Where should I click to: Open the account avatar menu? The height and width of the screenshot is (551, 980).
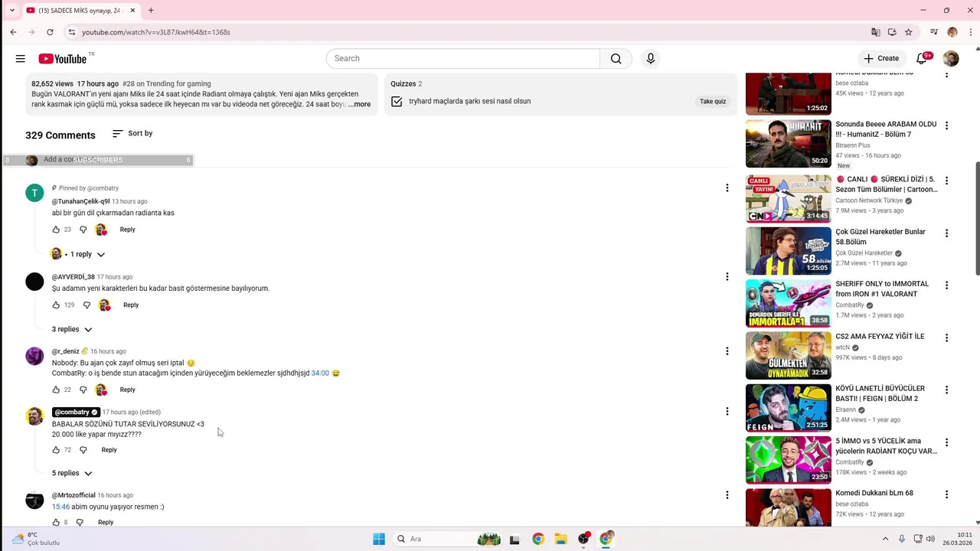coord(951,58)
